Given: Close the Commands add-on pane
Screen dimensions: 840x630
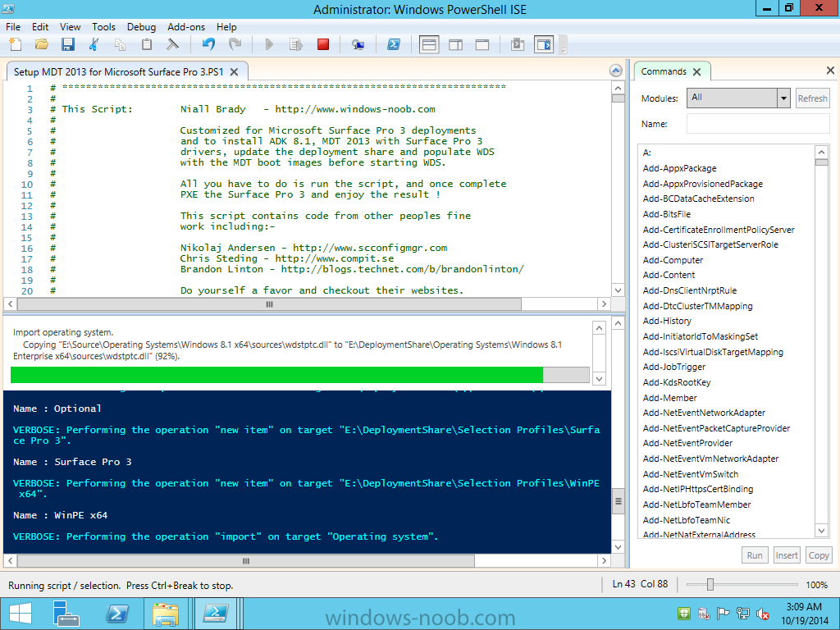Looking at the screenshot, I should point(830,71).
